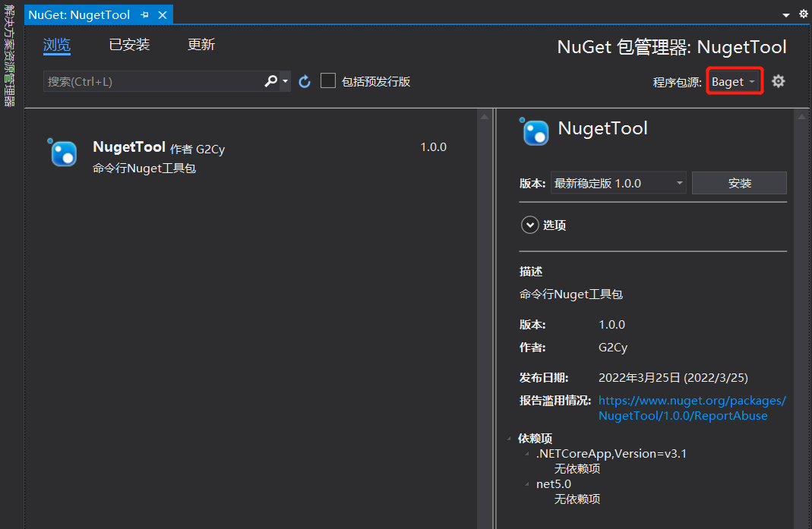Open 解决方案资源管理器 side panel
The width and height of the screenshot is (812, 529).
(9, 56)
